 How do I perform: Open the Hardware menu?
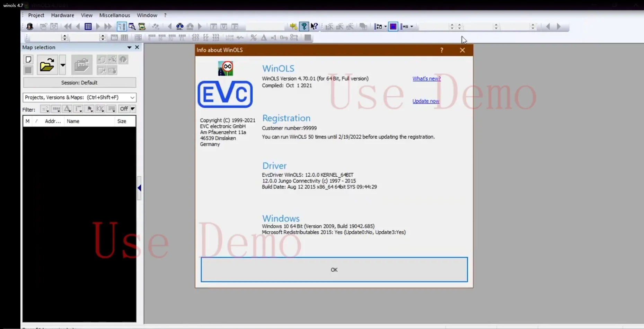[63, 15]
